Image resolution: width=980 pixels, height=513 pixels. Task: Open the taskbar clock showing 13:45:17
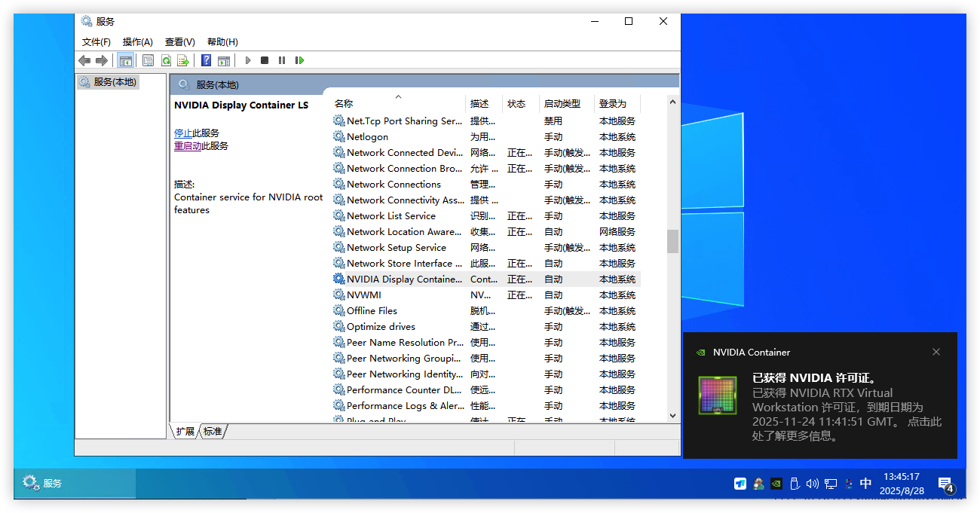pos(902,484)
